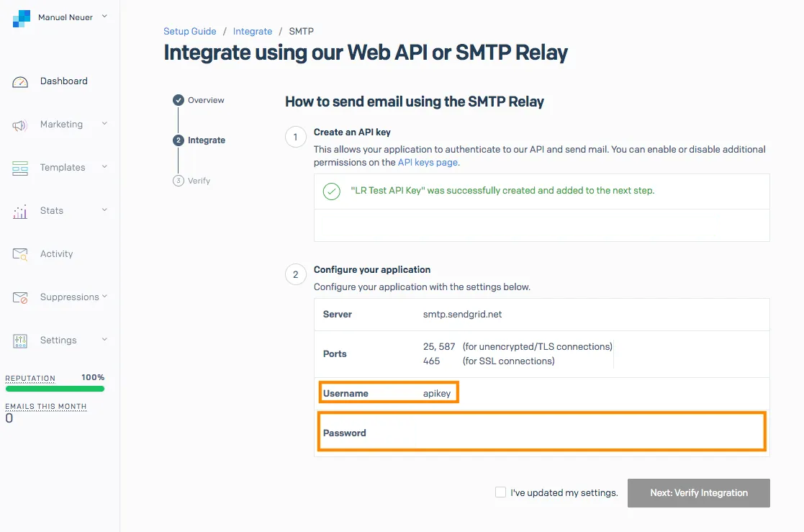Click the "Configure your application" heading
Image resolution: width=804 pixels, height=532 pixels.
(372, 269)
